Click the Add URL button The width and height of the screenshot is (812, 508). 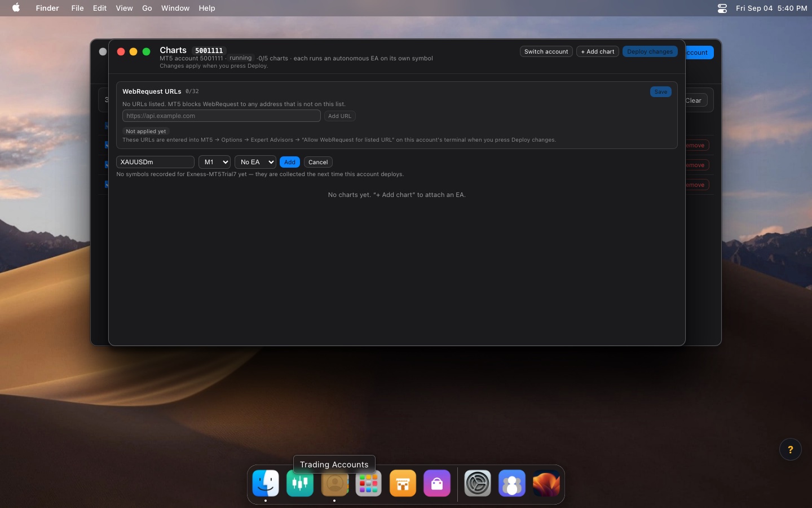point(339,116)
